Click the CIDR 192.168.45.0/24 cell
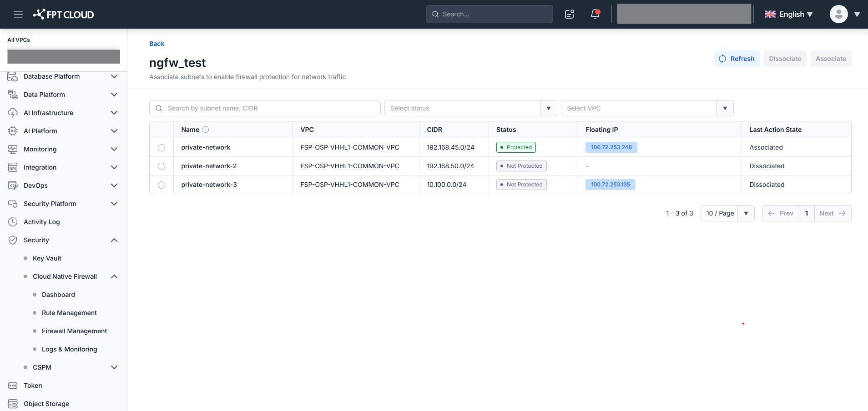 [454, 147]
